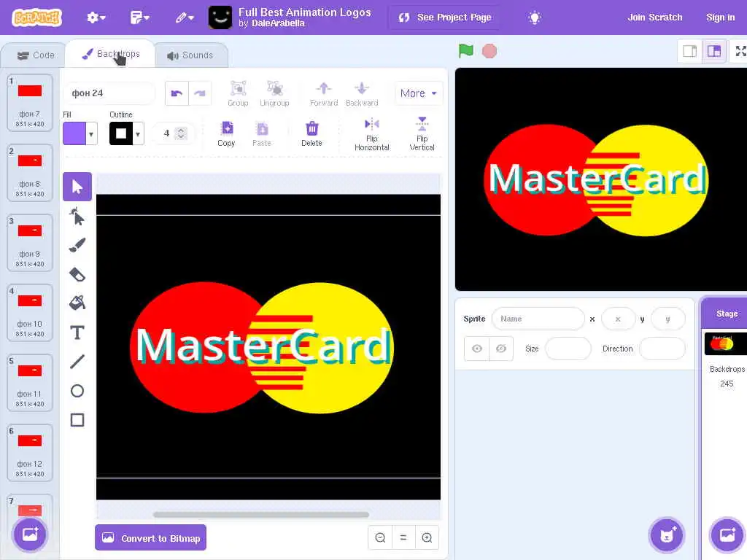Select the Circle tool
The height and width of the screenshot is (560, 747).
coord(77,391)
